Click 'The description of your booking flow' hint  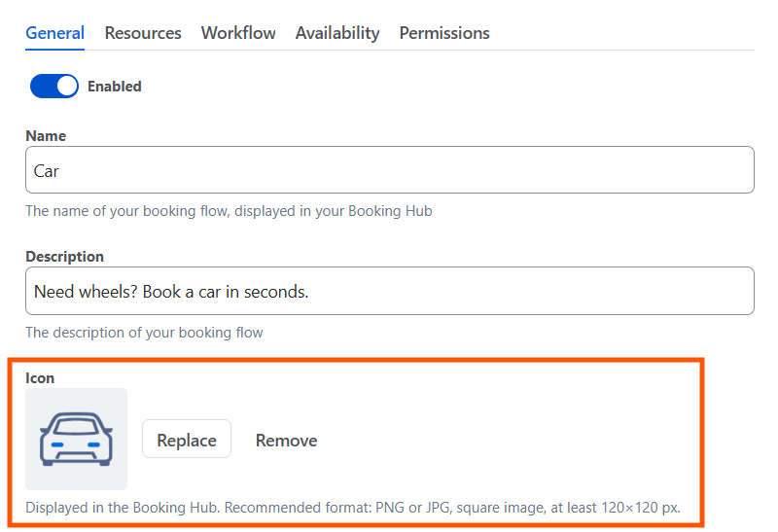144,333
